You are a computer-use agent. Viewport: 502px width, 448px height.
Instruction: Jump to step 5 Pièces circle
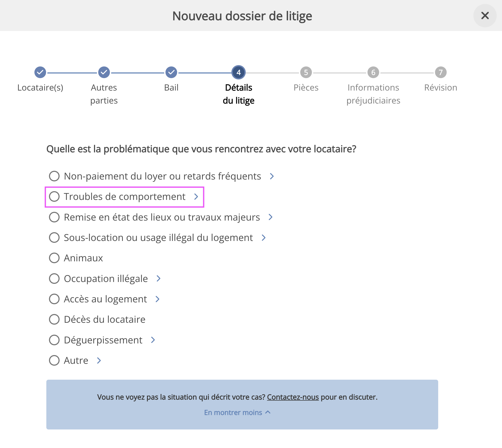[306, 72]
